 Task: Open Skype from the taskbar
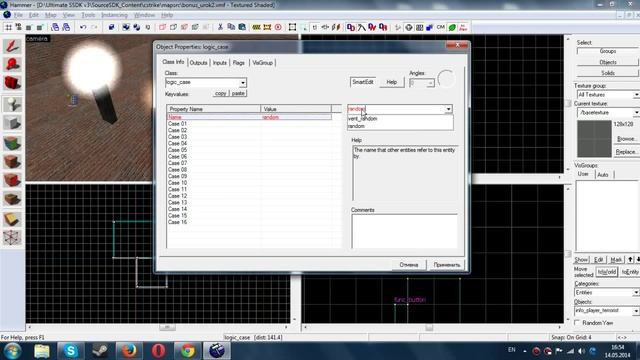(x=71, y=351)
